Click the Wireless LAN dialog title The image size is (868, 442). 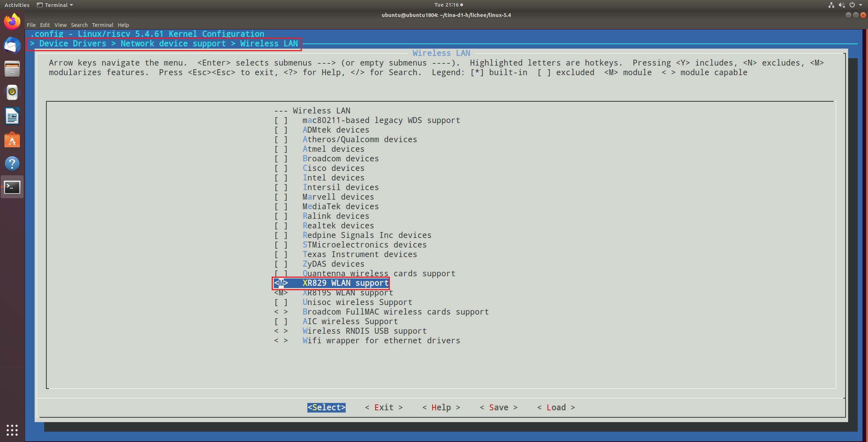point(441,53)
